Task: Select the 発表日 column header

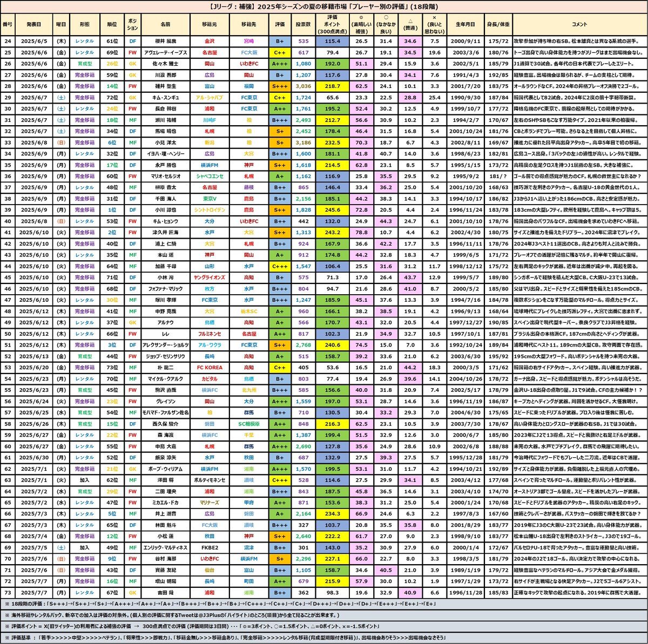Action: (x=33, y=24)
